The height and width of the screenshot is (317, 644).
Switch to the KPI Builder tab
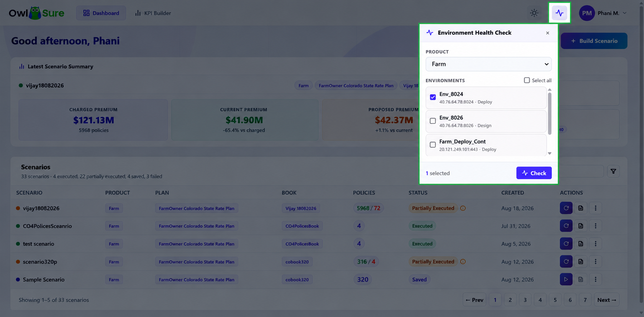click(153, 13)
